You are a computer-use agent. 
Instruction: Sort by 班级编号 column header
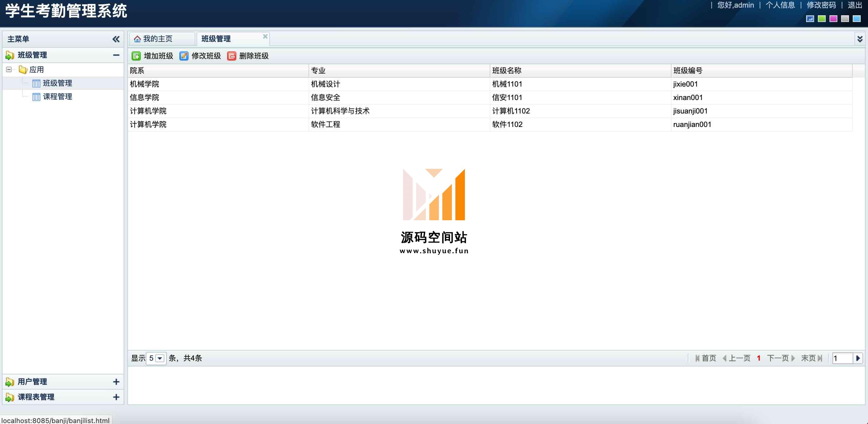761,71
